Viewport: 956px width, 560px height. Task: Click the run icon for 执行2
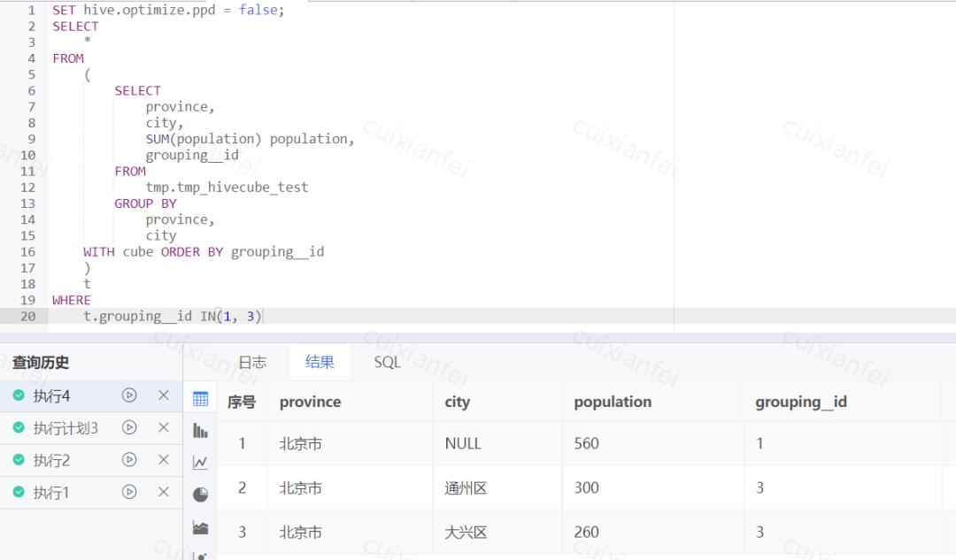tap(129, 460)
